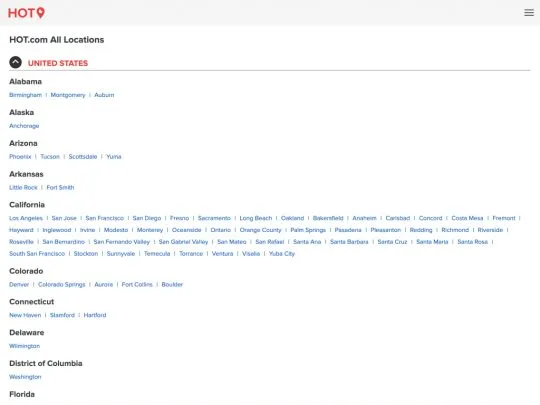Image resolution: width=540 pixels, height=405 pixels.
Task: Select the Fort Smith location
Action: [60, 187]
